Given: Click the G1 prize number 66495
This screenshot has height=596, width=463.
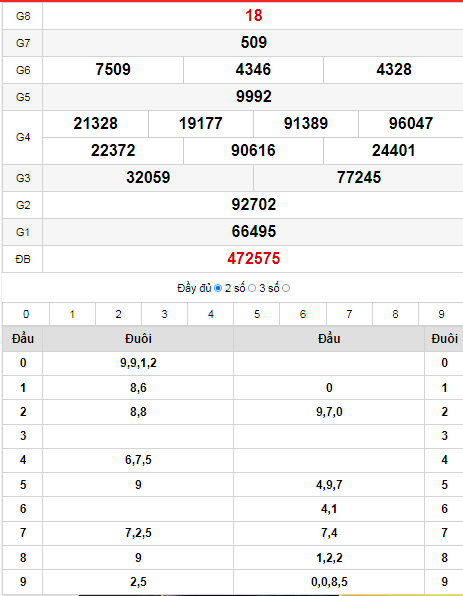Looking at the screenshot, I should (x=254, y=231).
